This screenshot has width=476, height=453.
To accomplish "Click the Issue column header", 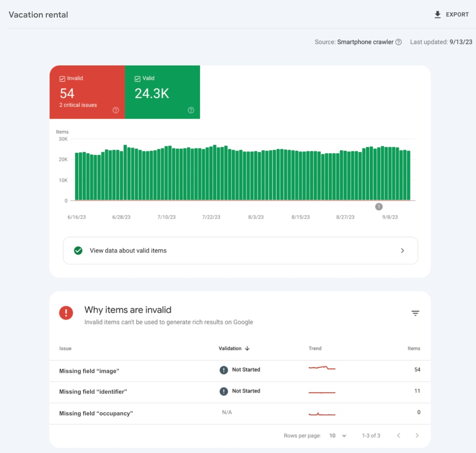I will tap(65, 348).
